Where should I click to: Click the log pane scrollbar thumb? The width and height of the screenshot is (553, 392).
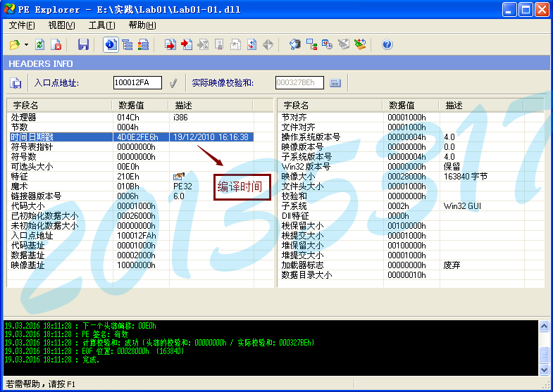click(544, 355)
